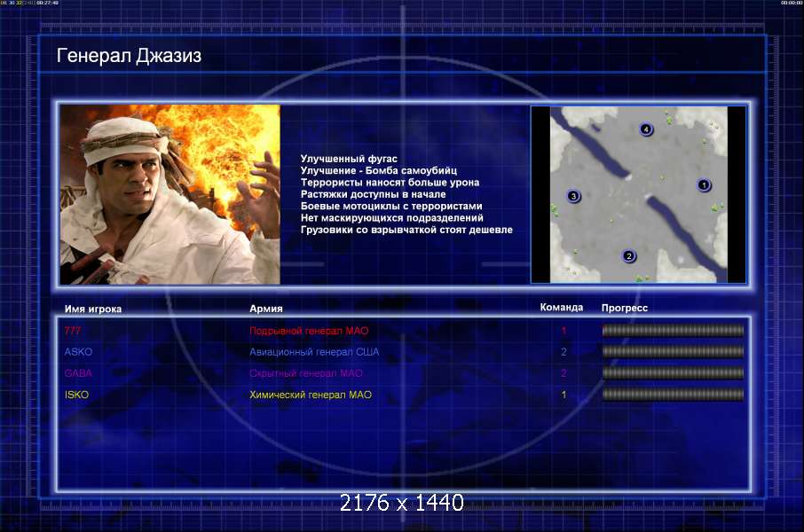Click 'Растяжки доступны в начале' text
The height and width of the screenshot is (532, 804).
click(373, 194)
